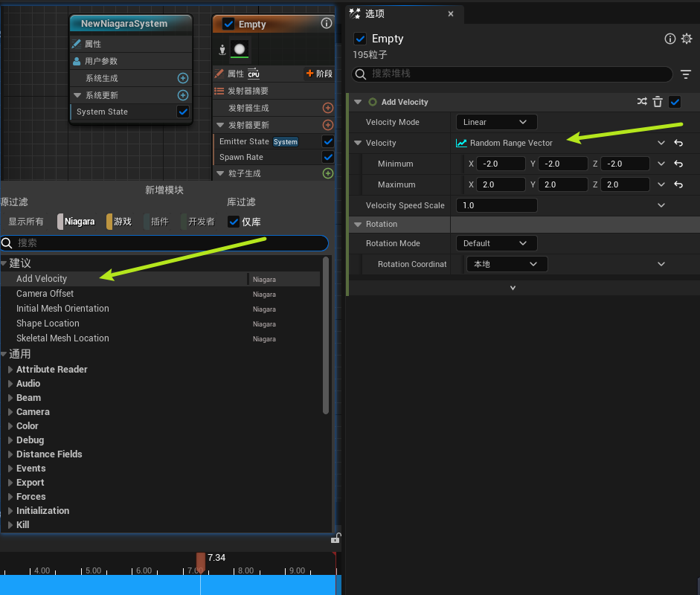The image size is (700, 595).
Task: Click the info icon on Empty emitter node
Action: (327, 23)
